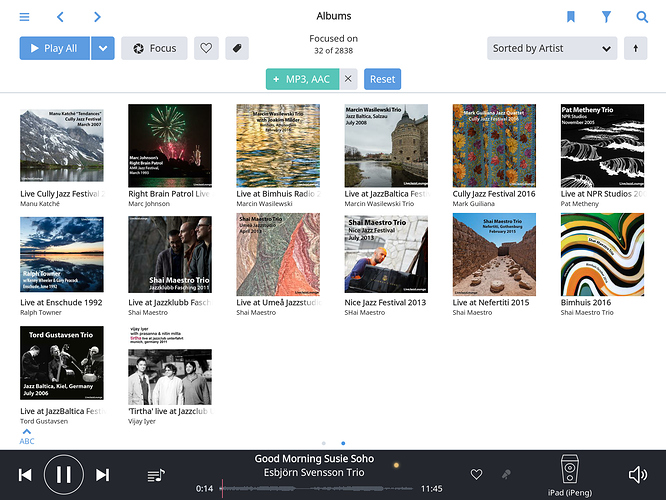This screenshot has height=500, width=666.
Task: Click artist link Tord Gustavsen
Action: 44,421
